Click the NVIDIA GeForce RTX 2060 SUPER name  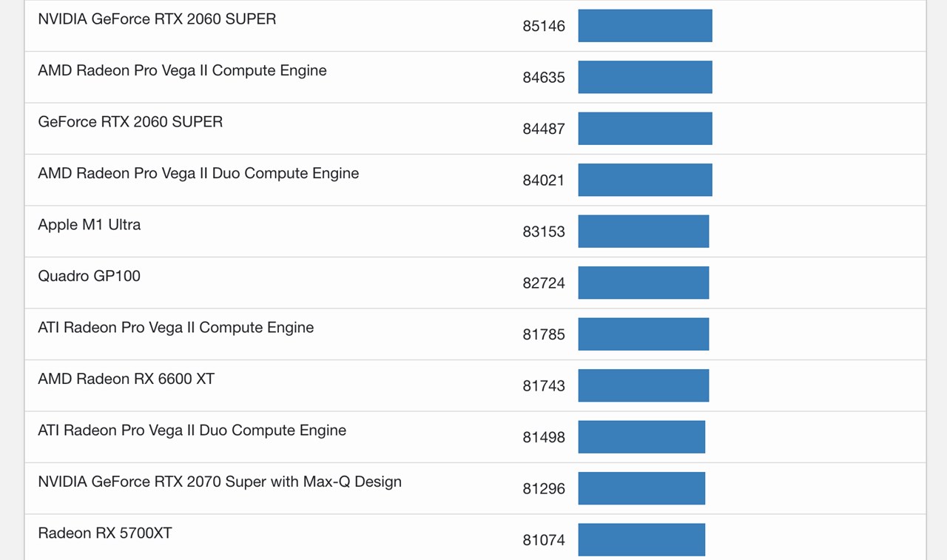tap(157, 19)
